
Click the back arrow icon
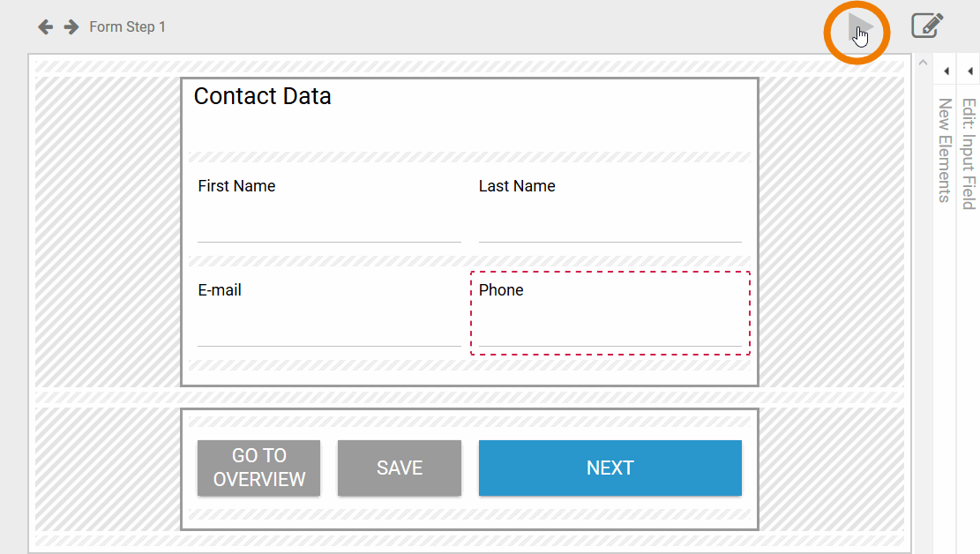pos(45,27)
